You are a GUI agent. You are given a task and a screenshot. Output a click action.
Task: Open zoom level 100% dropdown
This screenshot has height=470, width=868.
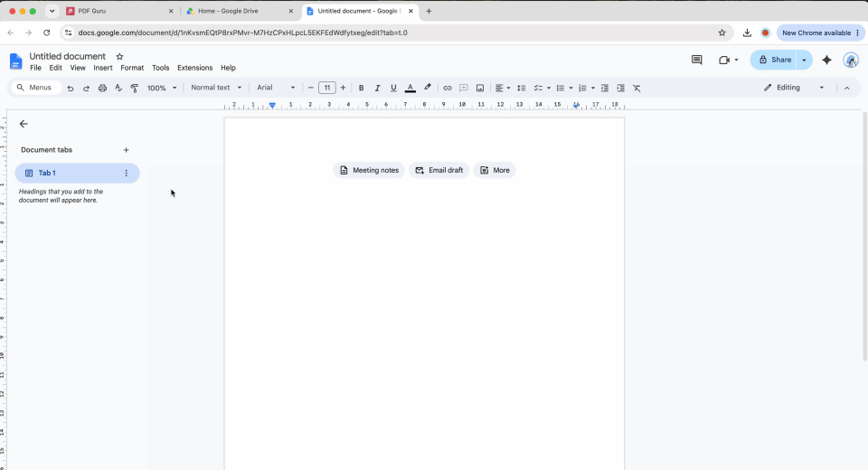tap(162, 88)
